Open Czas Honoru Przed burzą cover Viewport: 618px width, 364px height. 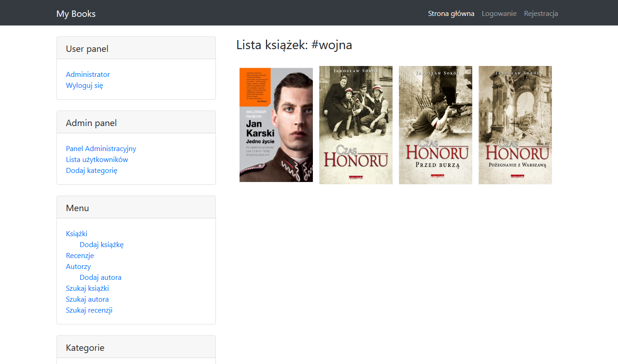435,125
